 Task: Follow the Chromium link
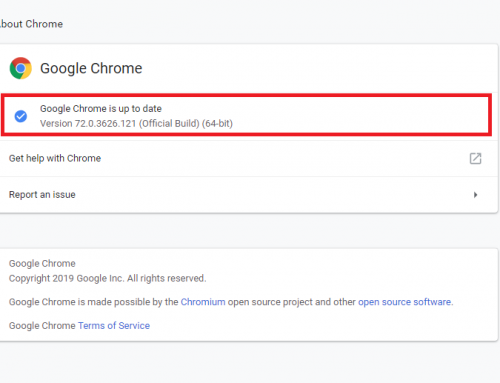[203, 302]
